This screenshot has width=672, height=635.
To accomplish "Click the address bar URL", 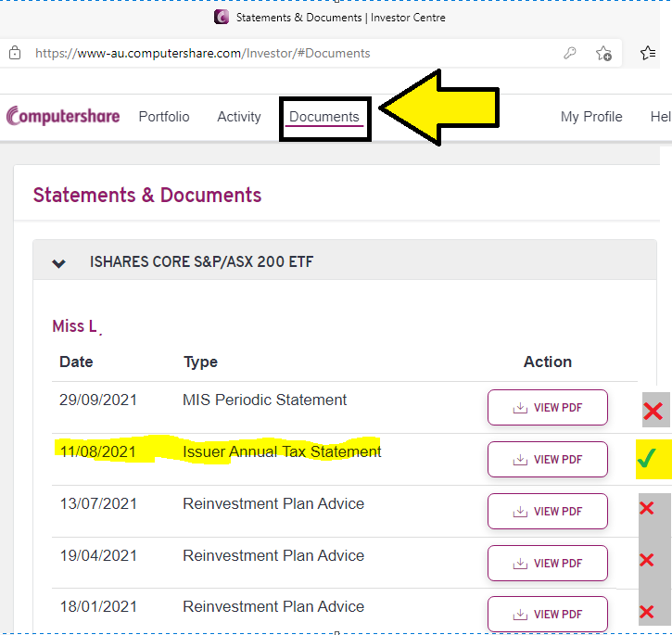I will (202, 53).
